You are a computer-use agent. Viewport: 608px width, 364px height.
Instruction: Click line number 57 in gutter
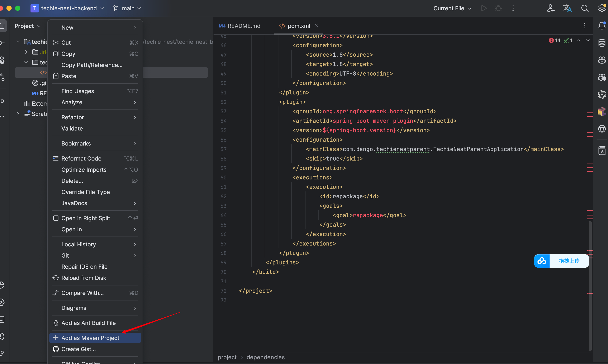pos(223,149)
